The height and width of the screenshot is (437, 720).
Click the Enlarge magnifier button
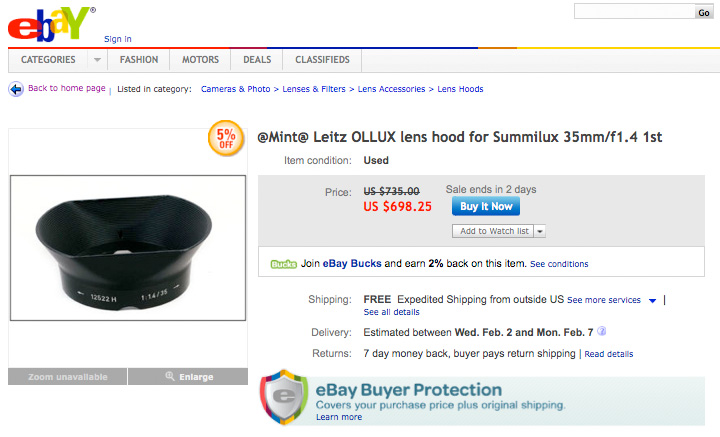188,377
